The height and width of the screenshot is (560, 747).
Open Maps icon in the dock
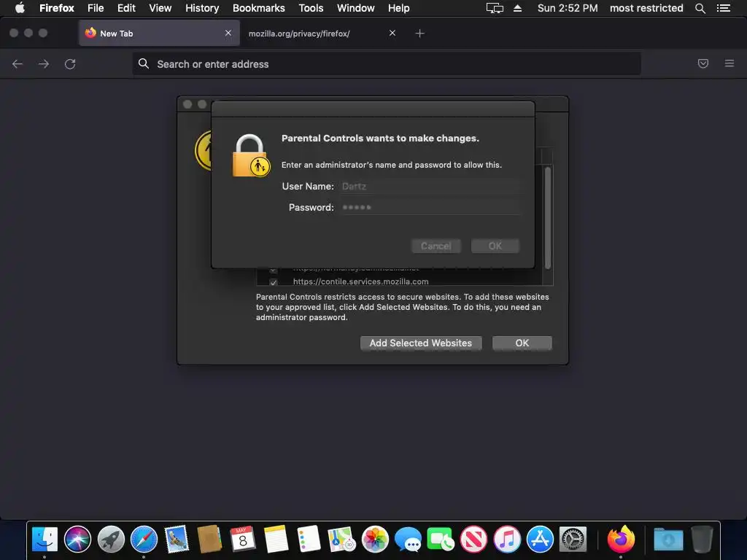coord(341,539)
